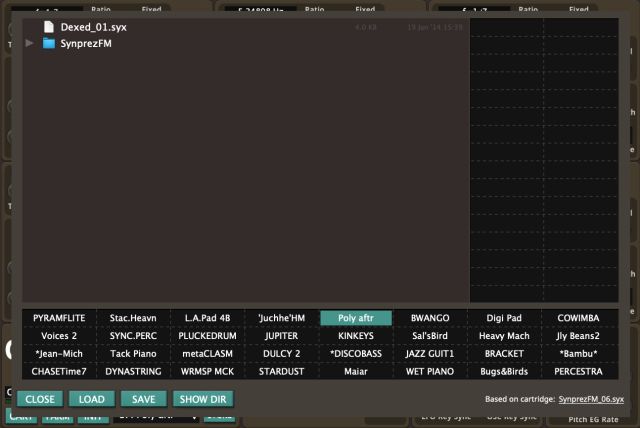Select the Digi Pad program

point(504,318)
